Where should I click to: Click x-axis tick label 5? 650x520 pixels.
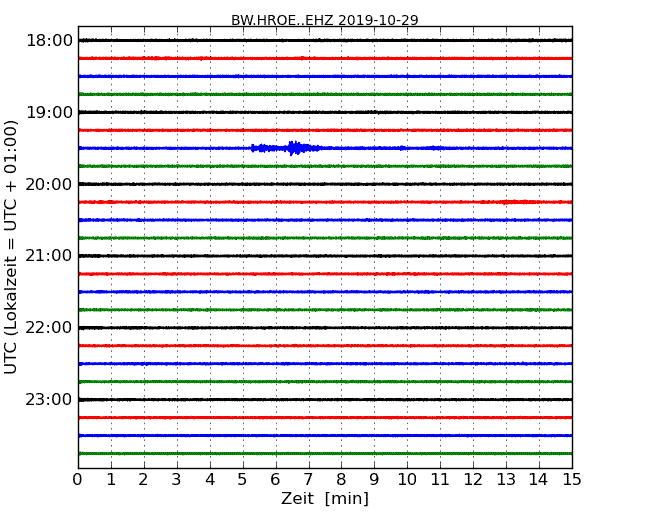point(243,479)
